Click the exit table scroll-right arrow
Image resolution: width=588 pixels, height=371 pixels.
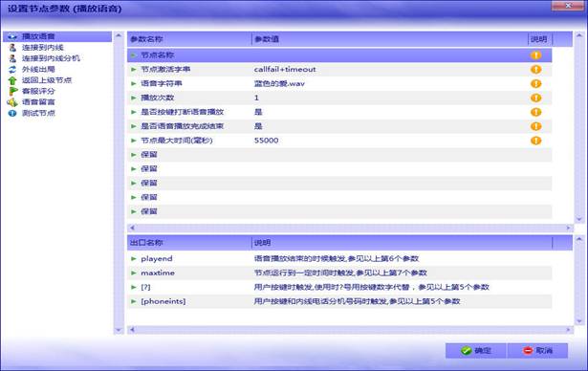tap(569, 330)
